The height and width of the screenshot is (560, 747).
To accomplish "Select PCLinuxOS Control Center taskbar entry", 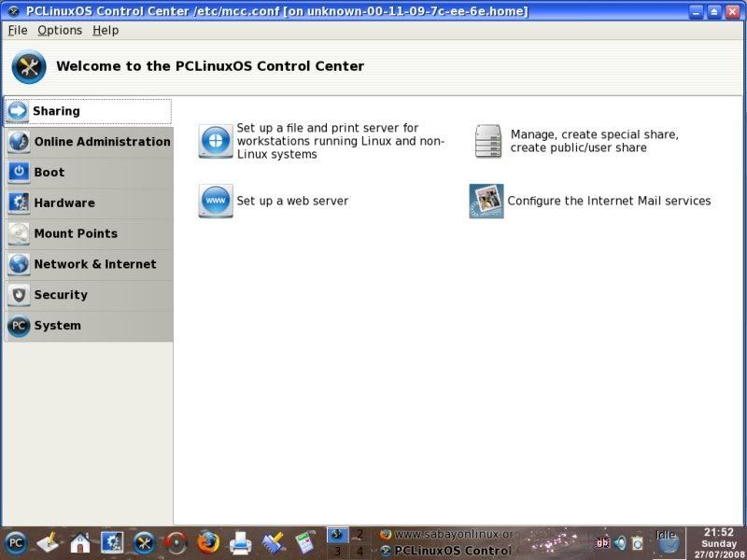I will click(x=450, y=551).
